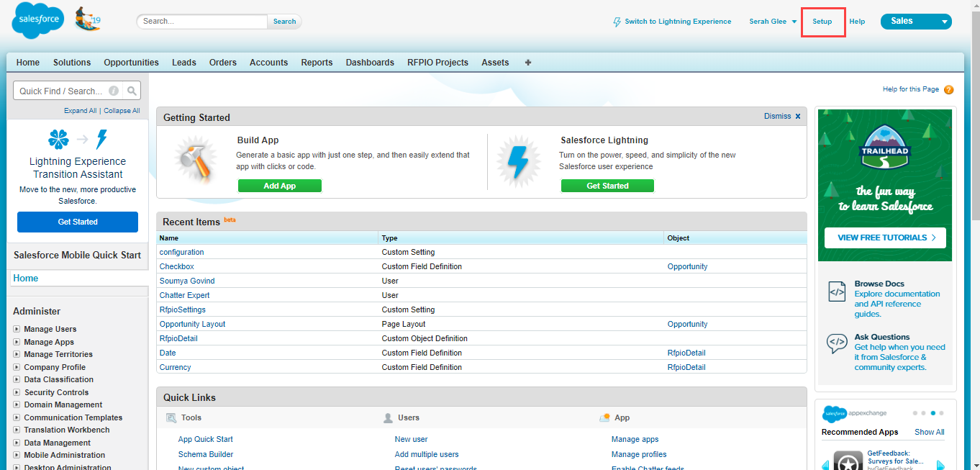
Task: Select the last appexchange carousel dot
Action: (x=941, y=413)
